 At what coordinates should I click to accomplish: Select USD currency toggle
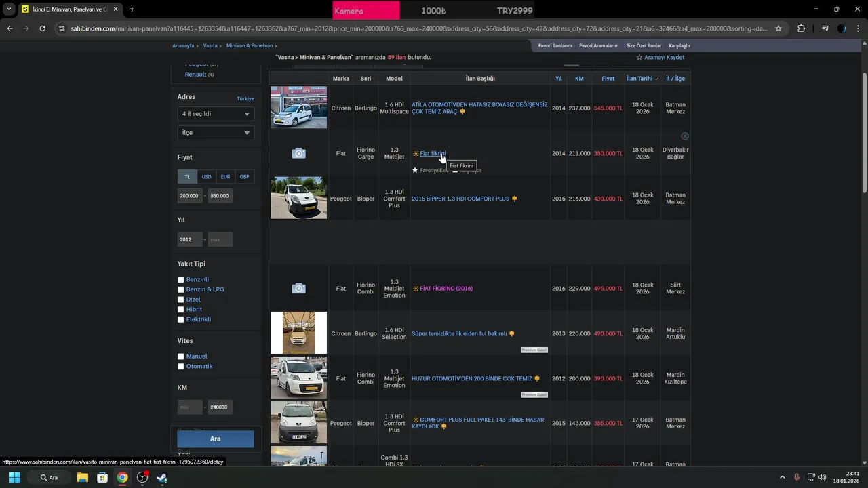tap(206, 177)
